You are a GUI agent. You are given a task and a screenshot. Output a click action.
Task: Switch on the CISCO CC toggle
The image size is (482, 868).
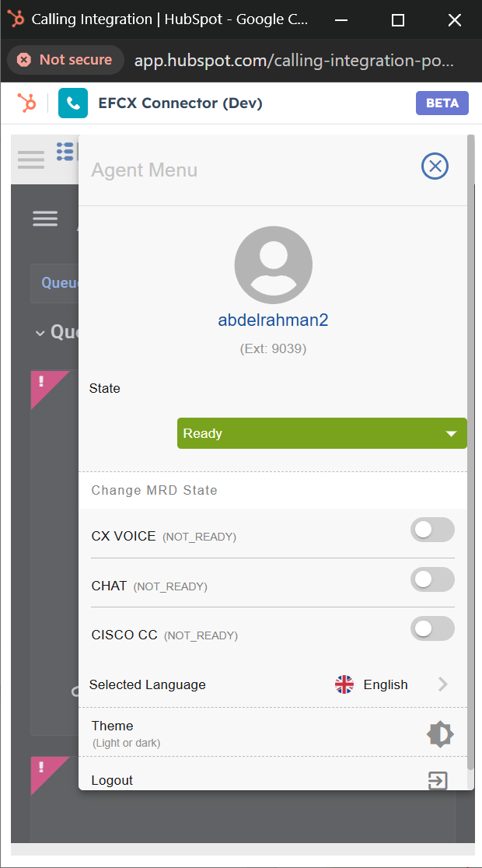click(x=432, y=628)
